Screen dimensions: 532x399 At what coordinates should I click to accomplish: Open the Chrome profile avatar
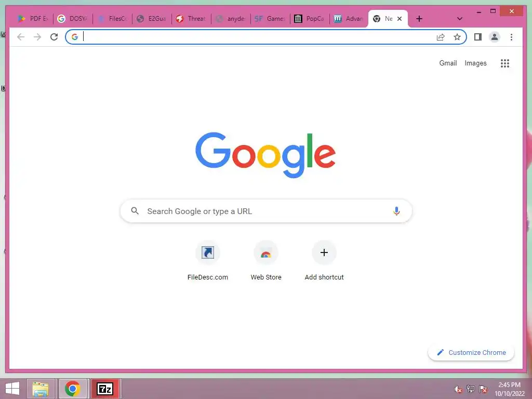tap(495, 37)
